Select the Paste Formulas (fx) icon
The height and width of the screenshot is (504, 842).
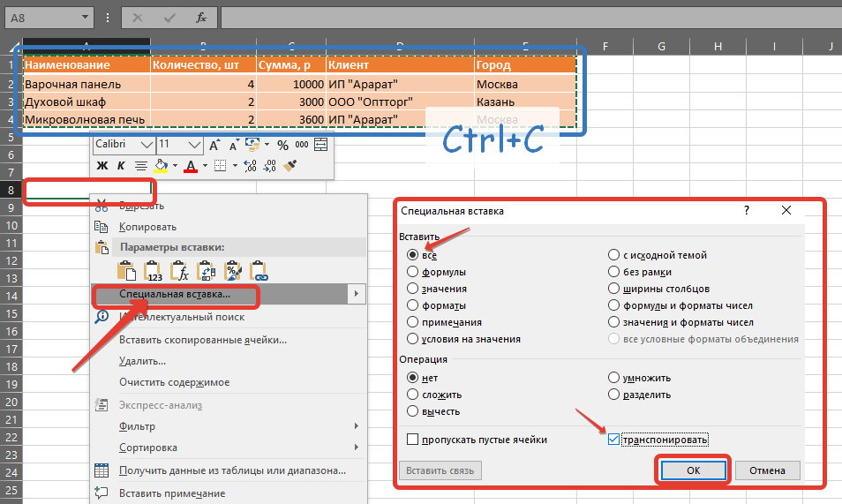pyautogui.click(x=181, y=270)
